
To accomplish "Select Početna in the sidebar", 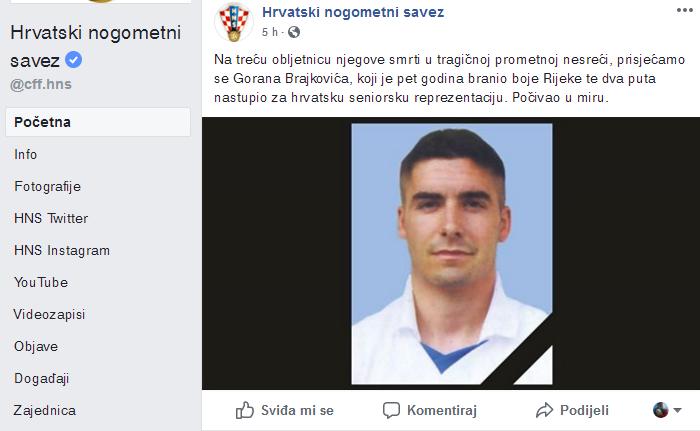I will 98,122.
